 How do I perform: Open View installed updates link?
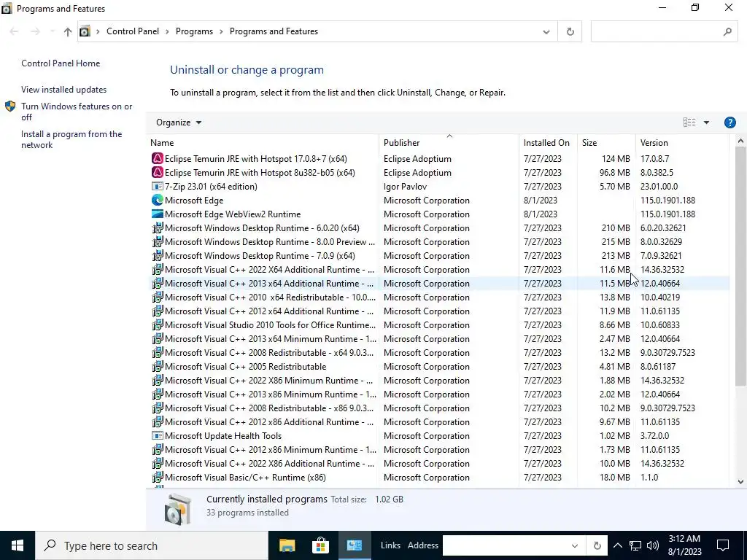[x=64, y=90]
